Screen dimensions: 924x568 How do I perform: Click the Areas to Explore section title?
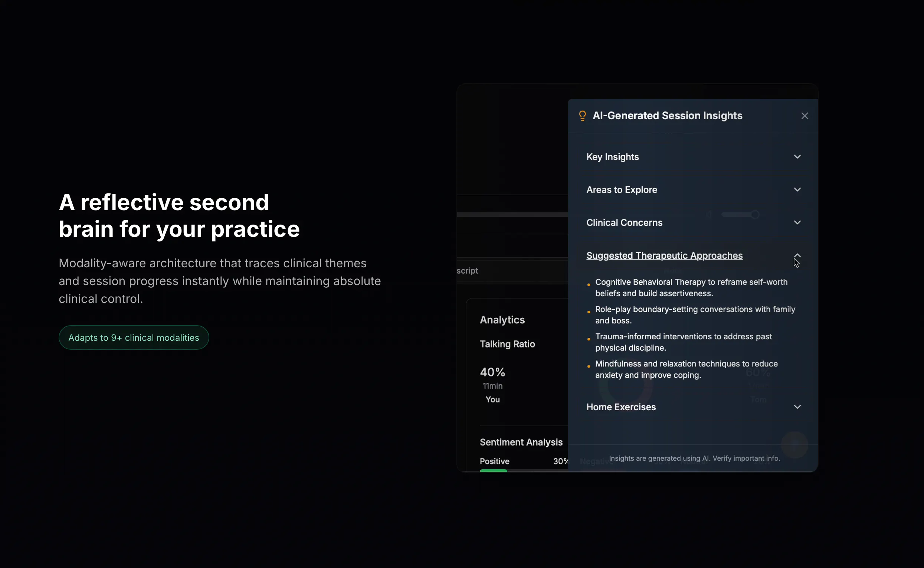click(x=622, y=190)
